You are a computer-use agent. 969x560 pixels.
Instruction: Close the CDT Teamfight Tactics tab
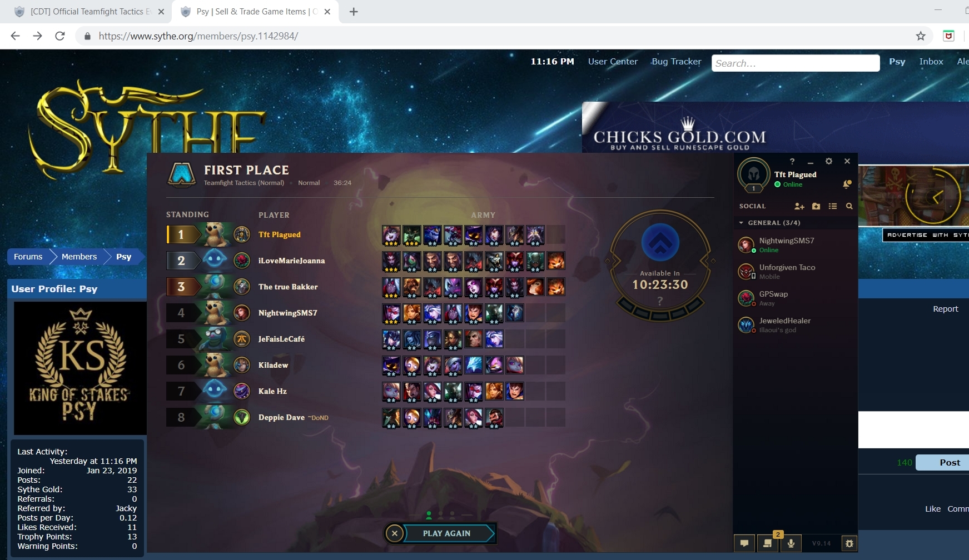click(161, 12)
